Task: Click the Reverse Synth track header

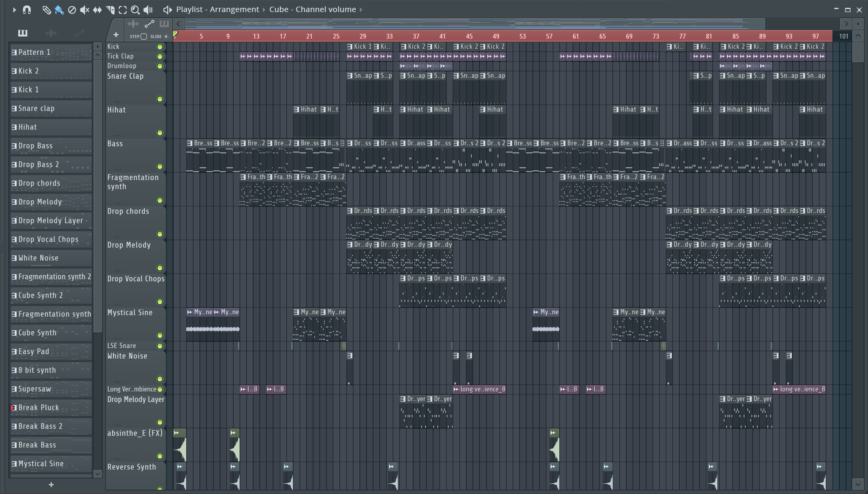Action: pos(136,476)
